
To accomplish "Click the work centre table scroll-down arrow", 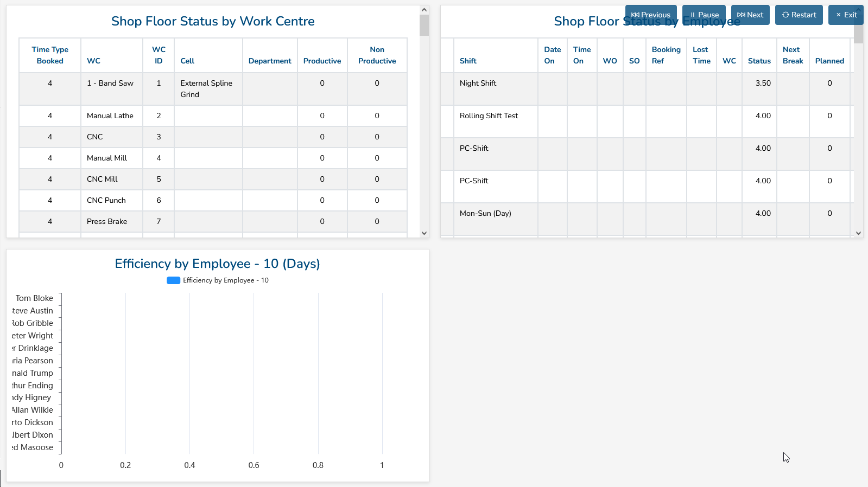I will pos(424,233).
